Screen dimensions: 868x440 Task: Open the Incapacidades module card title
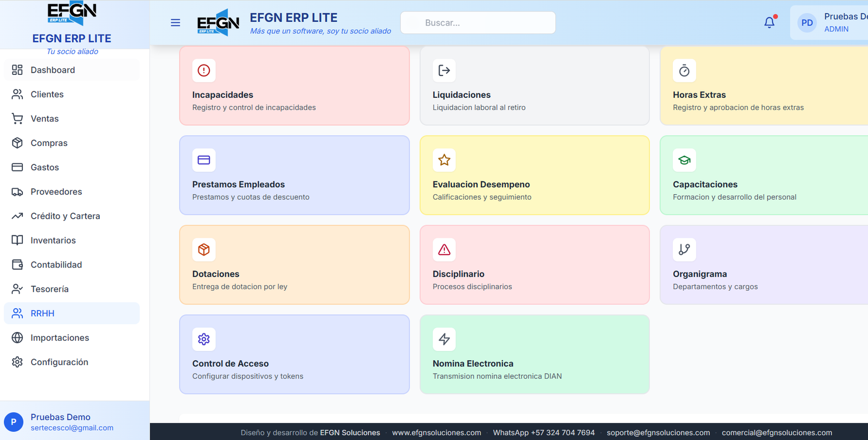(x=222, y=95)
